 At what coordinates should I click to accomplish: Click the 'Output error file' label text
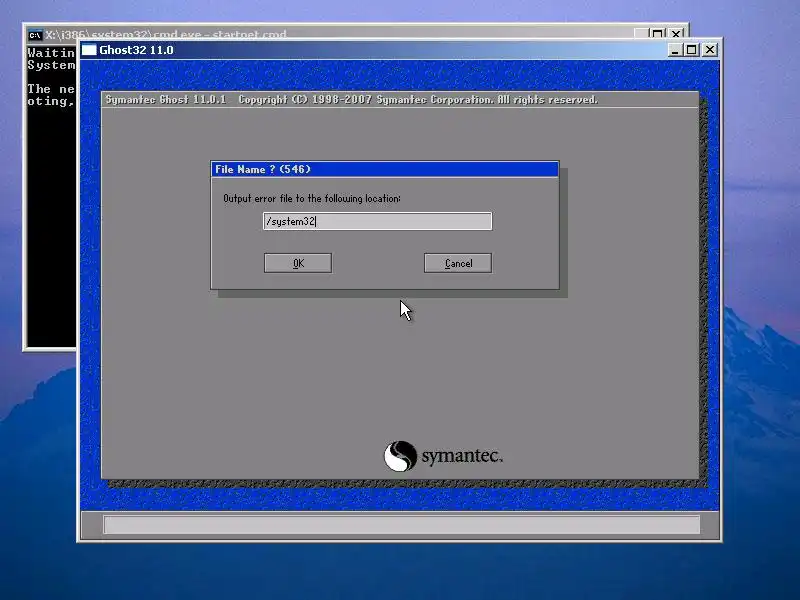click(x=312, y=198)
